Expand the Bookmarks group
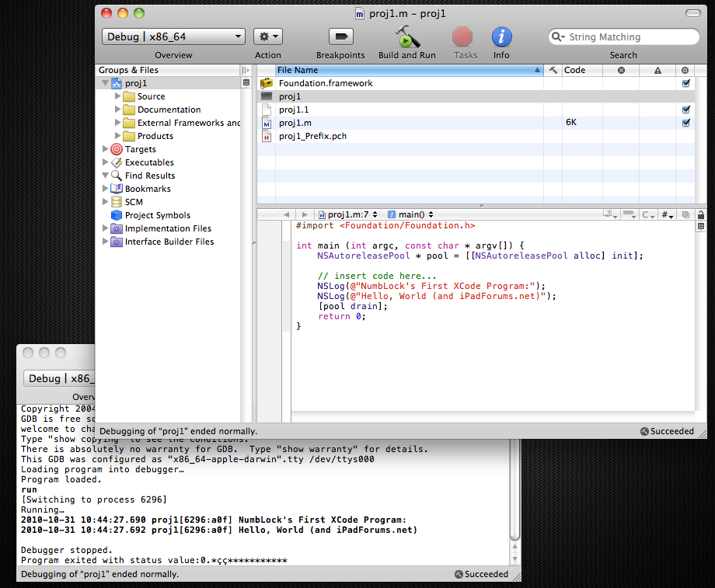Image resolution: width=715 pixels, height=588 pixels. click(106, 189)
